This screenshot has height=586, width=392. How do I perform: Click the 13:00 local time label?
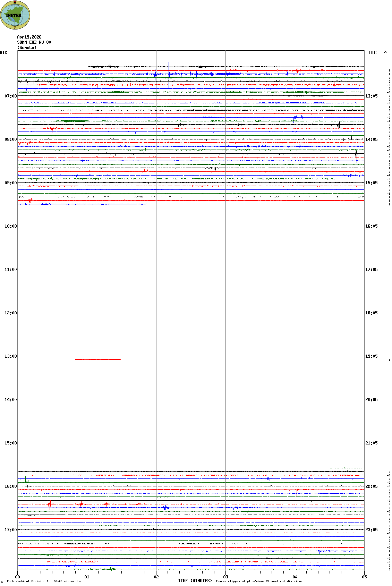[10, 356]
